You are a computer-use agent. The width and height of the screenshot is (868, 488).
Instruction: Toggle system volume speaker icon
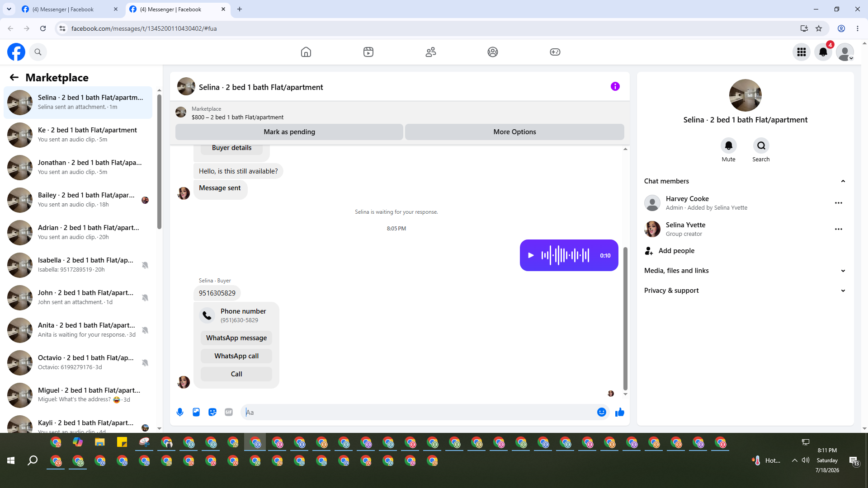pos(806,460)
